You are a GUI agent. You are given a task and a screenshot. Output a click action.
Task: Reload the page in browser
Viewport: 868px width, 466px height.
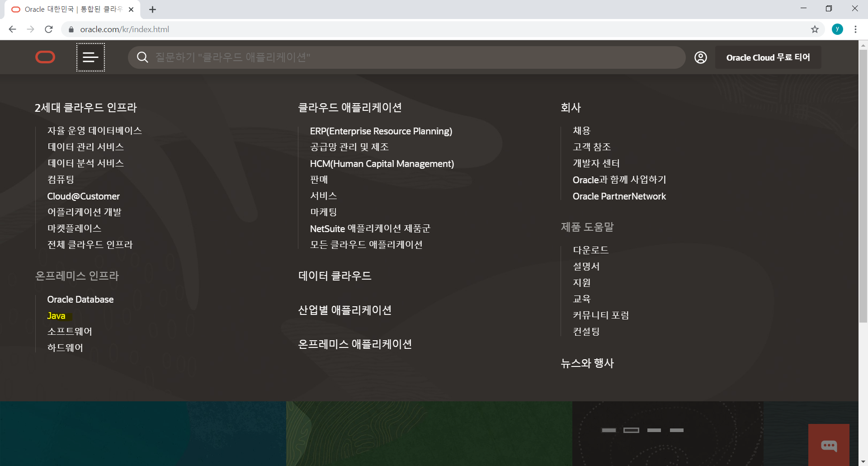pyautogui.click(x=49, y=29)
